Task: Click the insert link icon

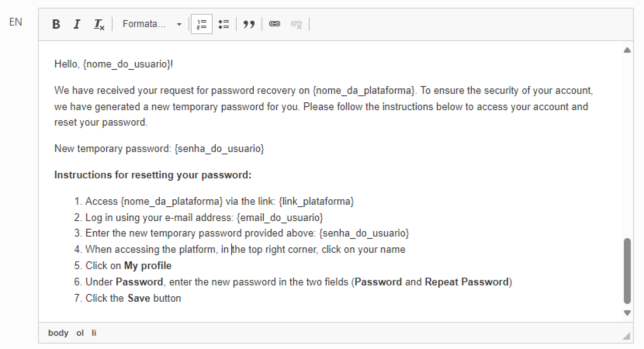Action: point(275,24)
